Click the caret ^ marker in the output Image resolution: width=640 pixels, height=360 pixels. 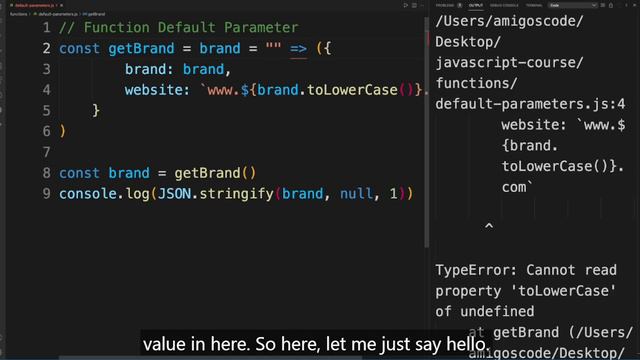(489, 226)
